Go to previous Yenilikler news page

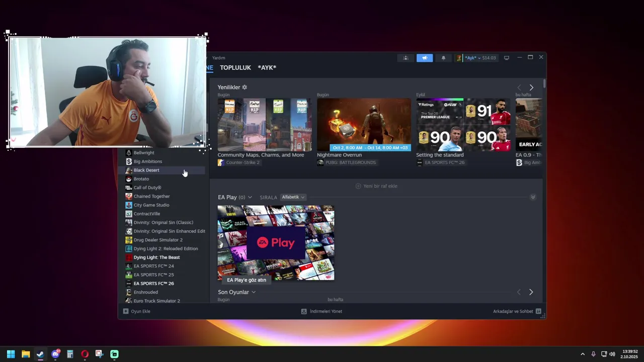519,87
